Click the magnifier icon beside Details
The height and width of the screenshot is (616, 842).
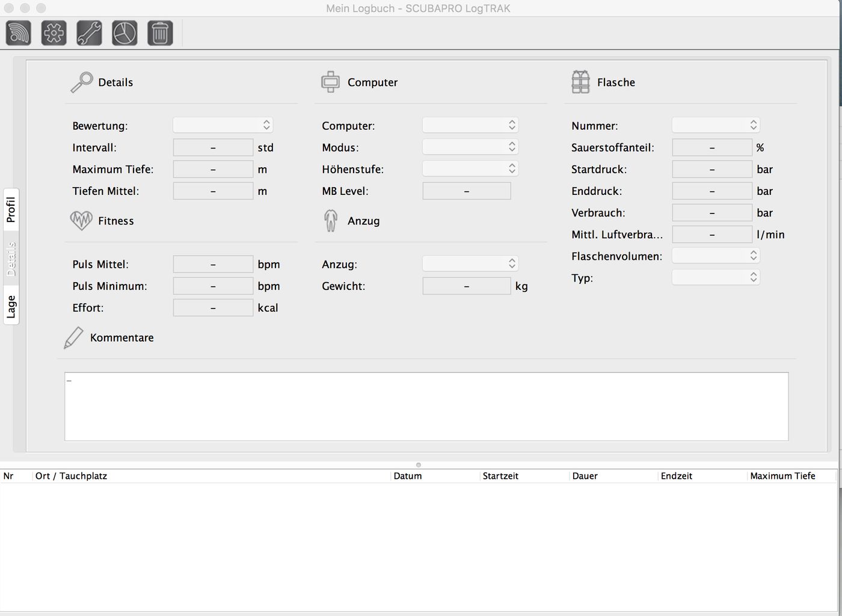pos(82,82)
